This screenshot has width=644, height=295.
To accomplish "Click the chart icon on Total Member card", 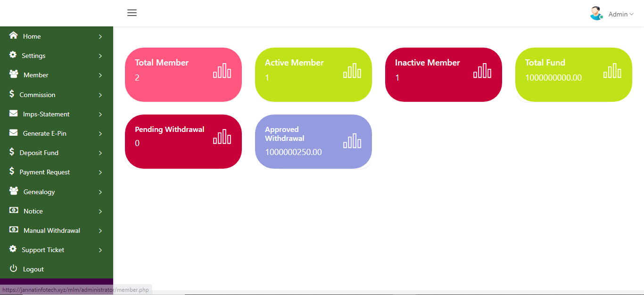I will coord(222,70).
